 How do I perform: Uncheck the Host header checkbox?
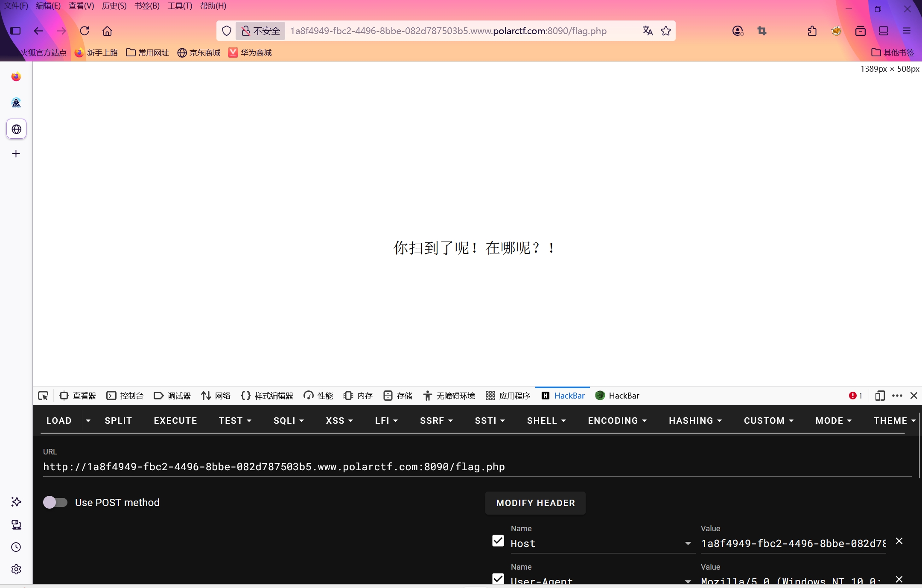click(498, 541)
